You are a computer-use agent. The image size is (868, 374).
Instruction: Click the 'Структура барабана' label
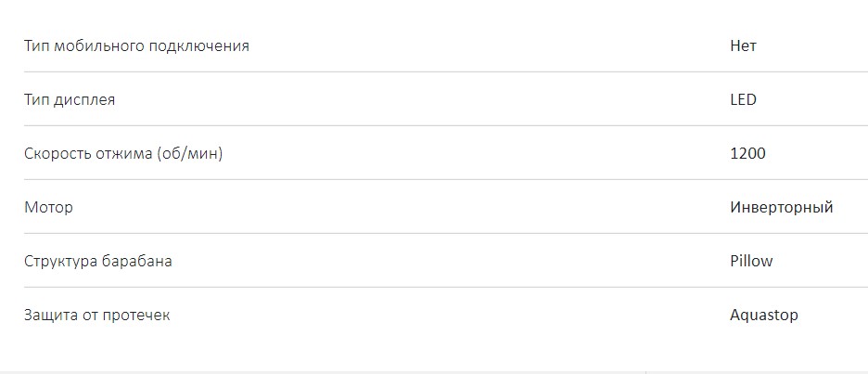point(97,261)
